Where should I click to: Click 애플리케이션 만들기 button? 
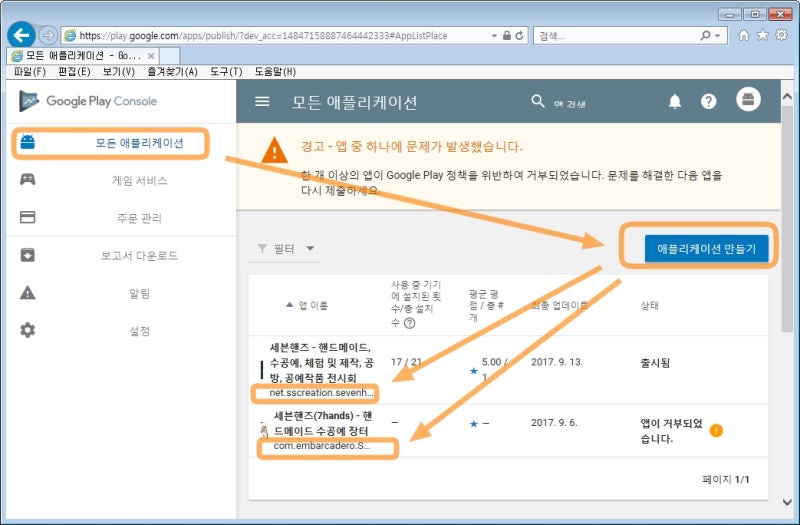(x=706, y=248)
